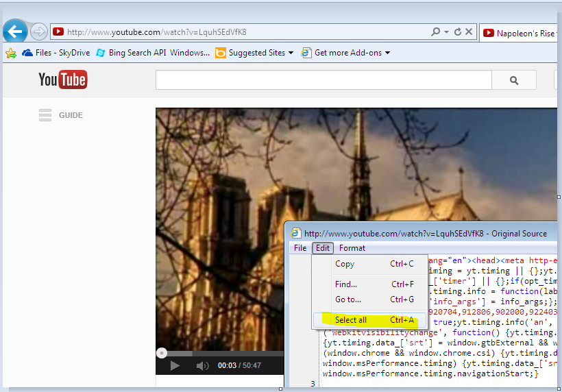Open the File menu in source viewer
Viewport: 562px width, 392px height.
[300, 248]
